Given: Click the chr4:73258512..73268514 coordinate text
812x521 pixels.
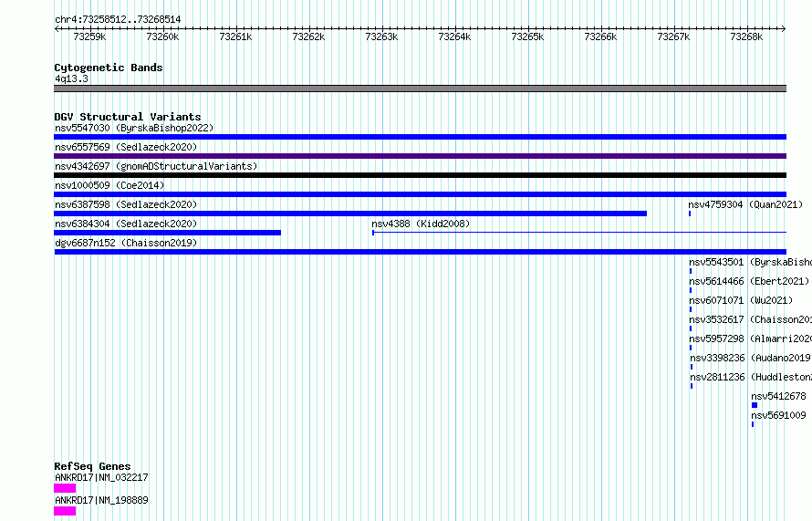Looking at the screenshot, I should click(118, 20).
